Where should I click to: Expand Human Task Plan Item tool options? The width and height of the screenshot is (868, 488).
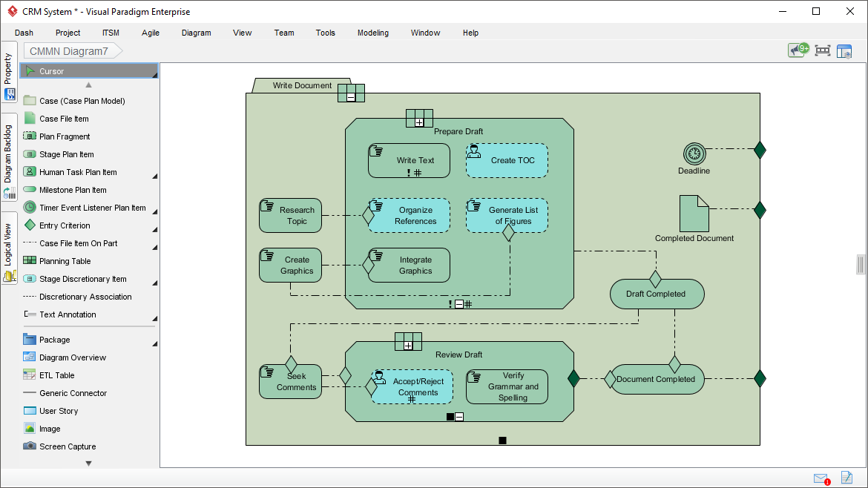155,176
